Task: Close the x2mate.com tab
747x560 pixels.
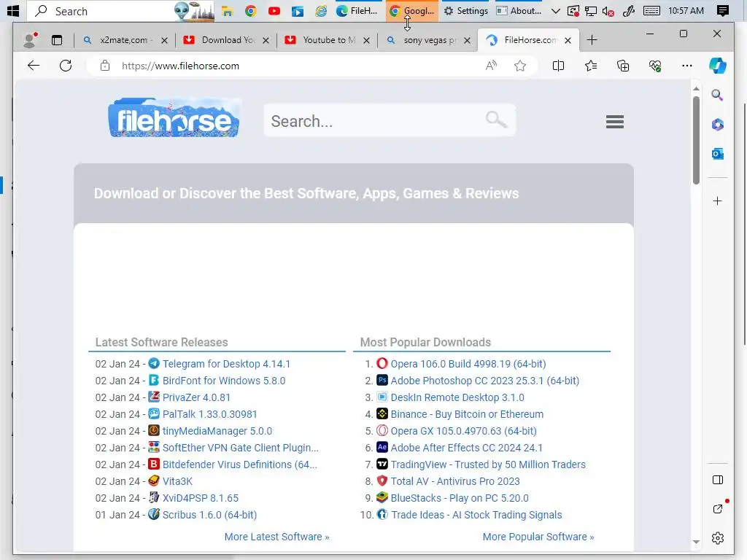Action: pos(164,41)
